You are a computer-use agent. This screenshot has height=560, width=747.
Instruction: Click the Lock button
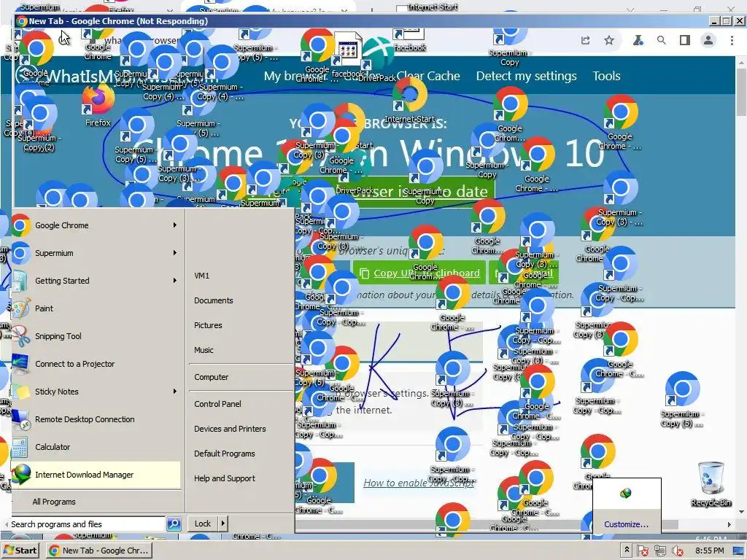point(203,524)
